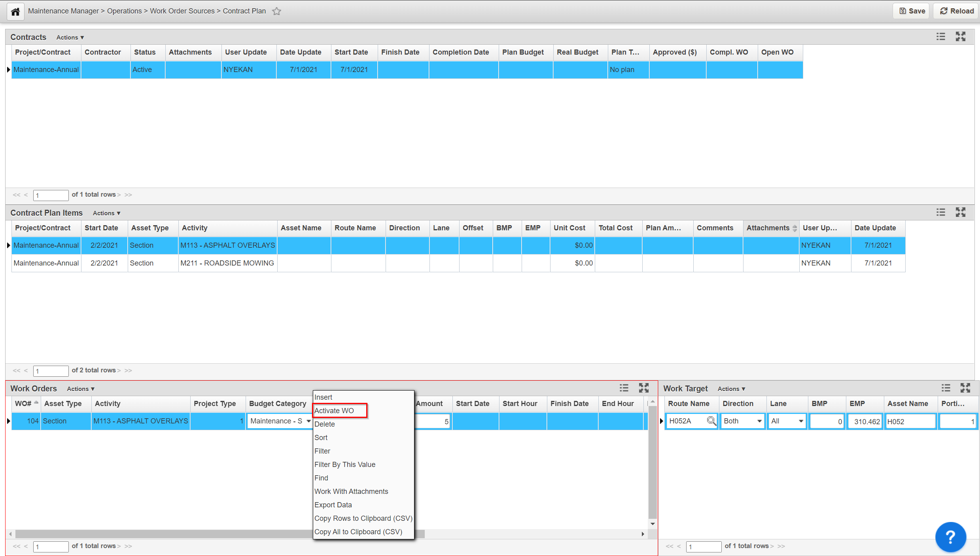
Task: Maximize the Work Target panel
Action: click(965, 388)
